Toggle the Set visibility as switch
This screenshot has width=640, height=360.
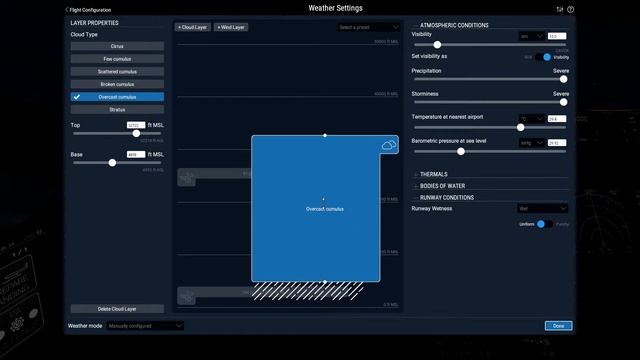pos(544,57)
